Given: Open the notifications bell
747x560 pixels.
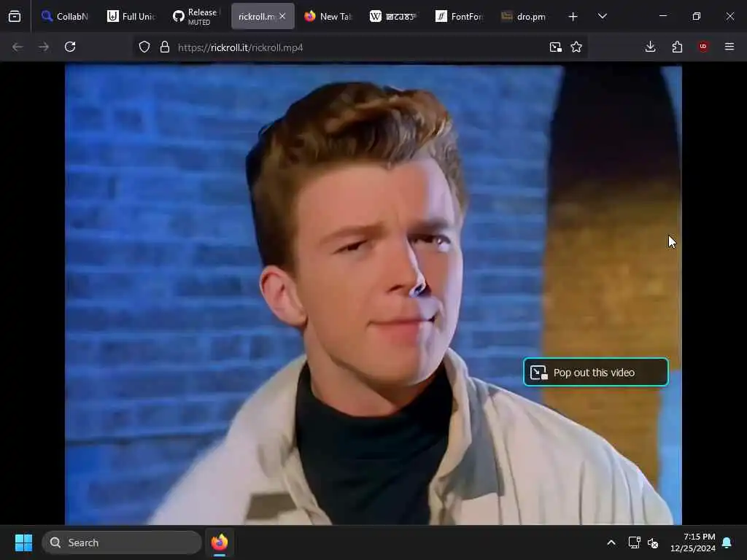Looking at the screenshot, I should pyautogui.click(x=727, y=542).
